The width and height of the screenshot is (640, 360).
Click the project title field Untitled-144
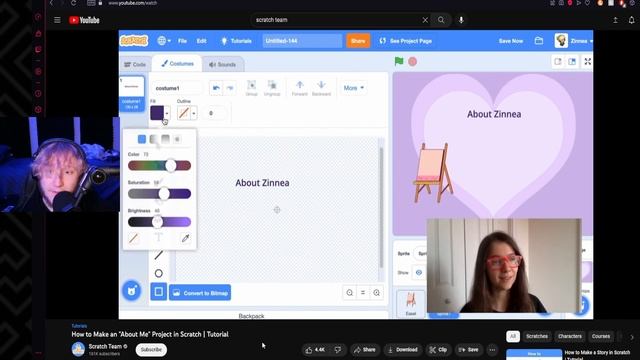click(x=302, y=41)
